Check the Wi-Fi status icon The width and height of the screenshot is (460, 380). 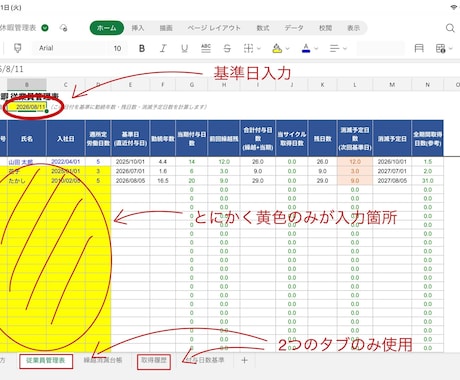point(454,7)
